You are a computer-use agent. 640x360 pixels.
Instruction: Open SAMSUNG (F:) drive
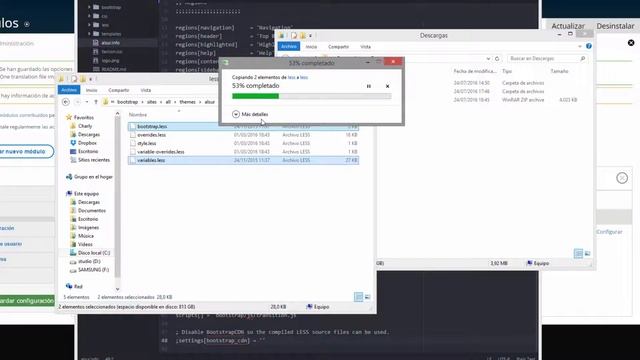click(x=89, y=270)
